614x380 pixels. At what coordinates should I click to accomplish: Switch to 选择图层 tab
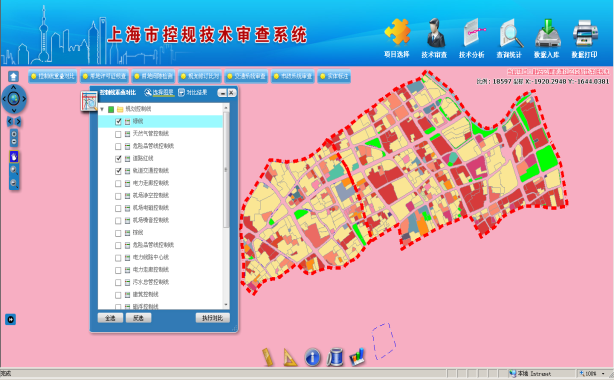159,92
